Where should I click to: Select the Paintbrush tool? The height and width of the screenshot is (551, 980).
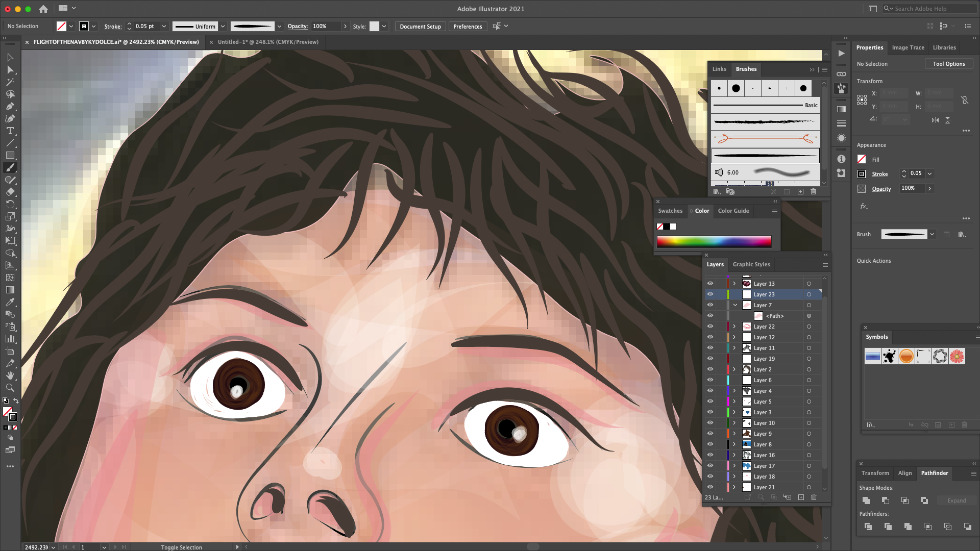point(10,168)
